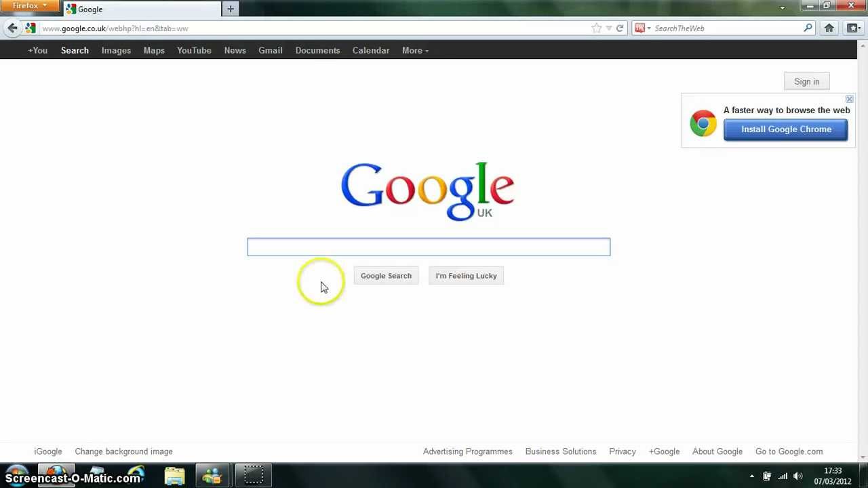Open Gmail in the Google bar
Screen dimensions: 868x488
point(270,50)
